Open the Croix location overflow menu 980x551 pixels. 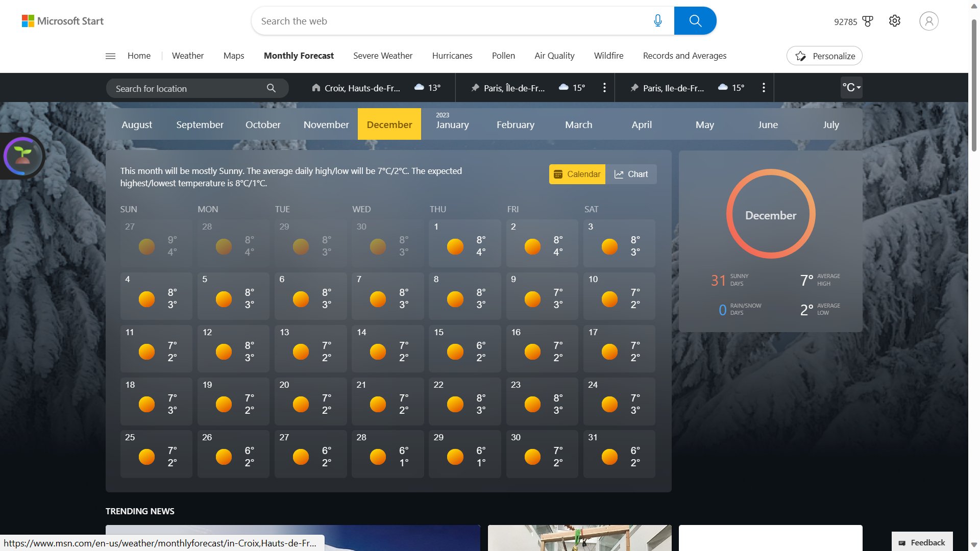pos(605,87)
